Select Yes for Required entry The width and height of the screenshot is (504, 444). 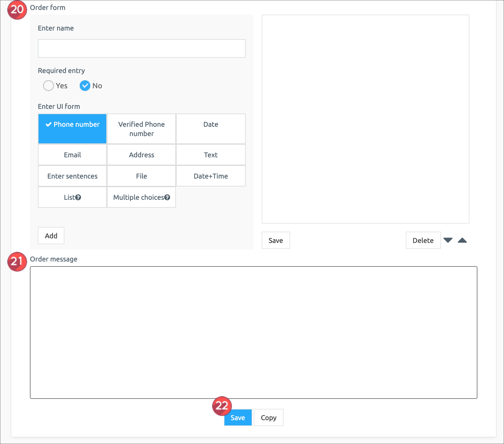pyautogui.click(x=48, y=86)
